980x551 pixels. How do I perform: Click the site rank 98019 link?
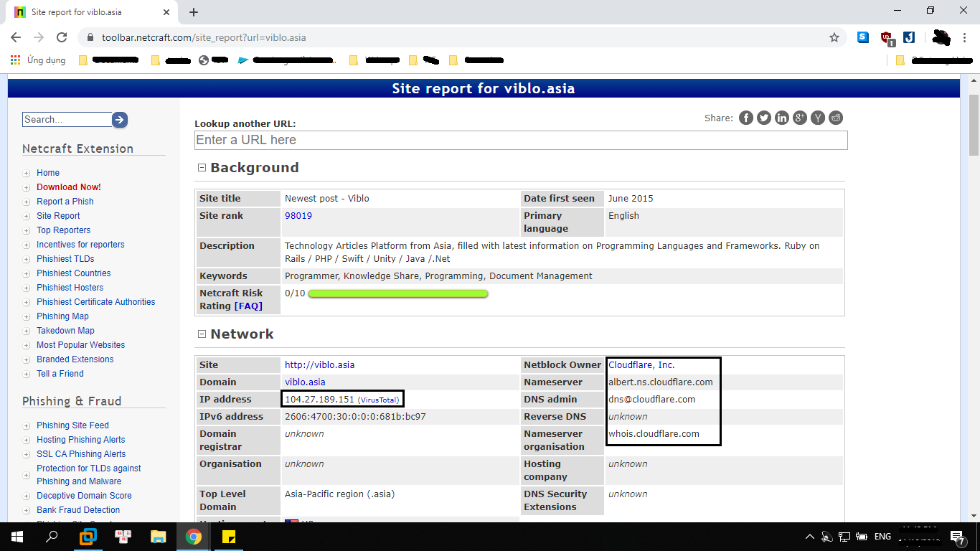[x=298, y=216]
